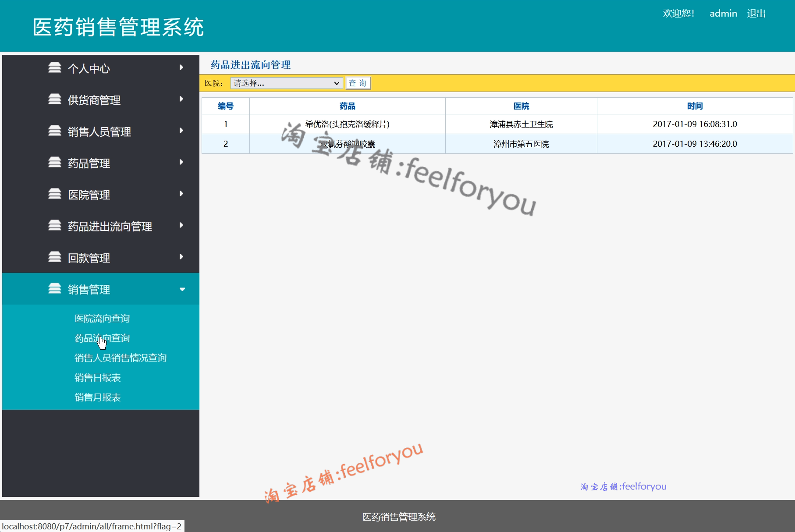This screenshot has height=532, width=795.
Task: Click the 查询 search button
Action: [x=358, y=83]
